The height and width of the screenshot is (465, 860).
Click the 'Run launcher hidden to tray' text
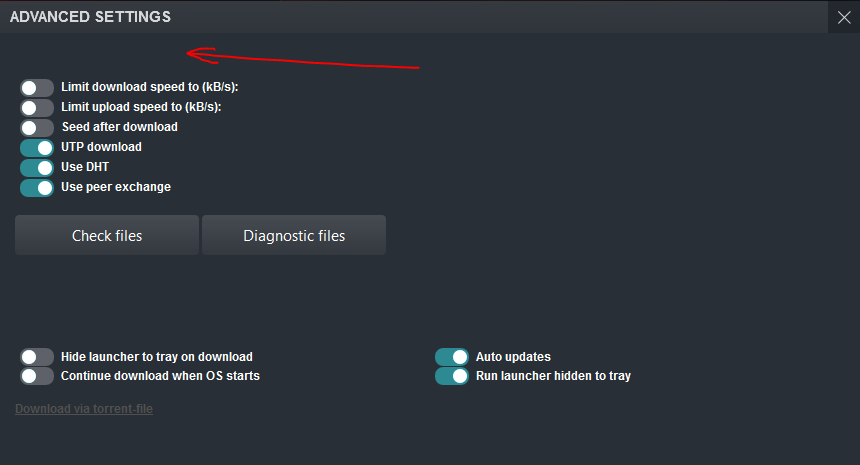[x=553, y=376]
